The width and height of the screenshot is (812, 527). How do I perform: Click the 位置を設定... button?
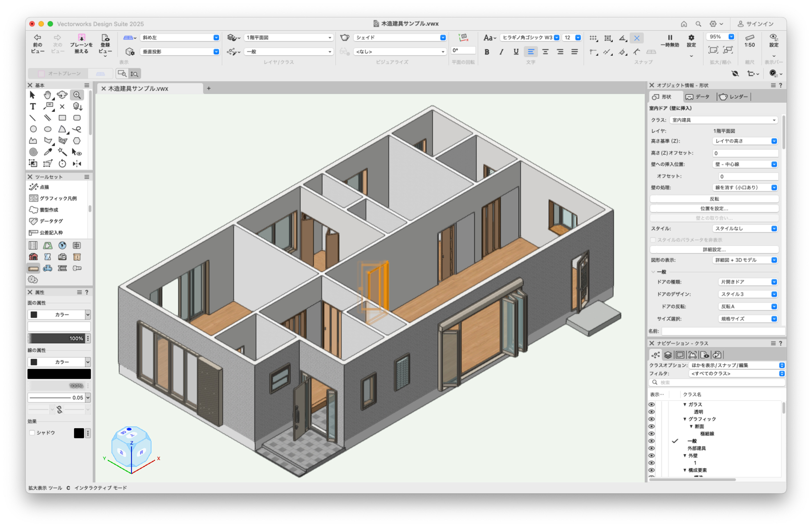[714, 208]
